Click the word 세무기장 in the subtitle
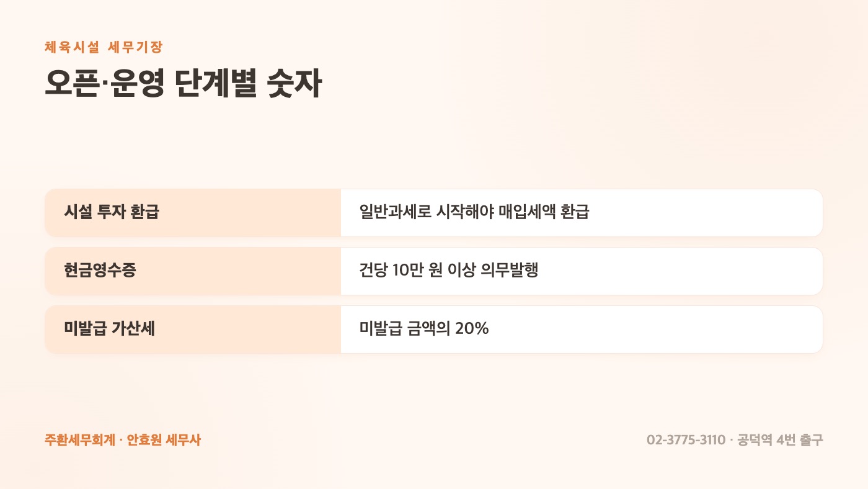 tap(135, 47)
